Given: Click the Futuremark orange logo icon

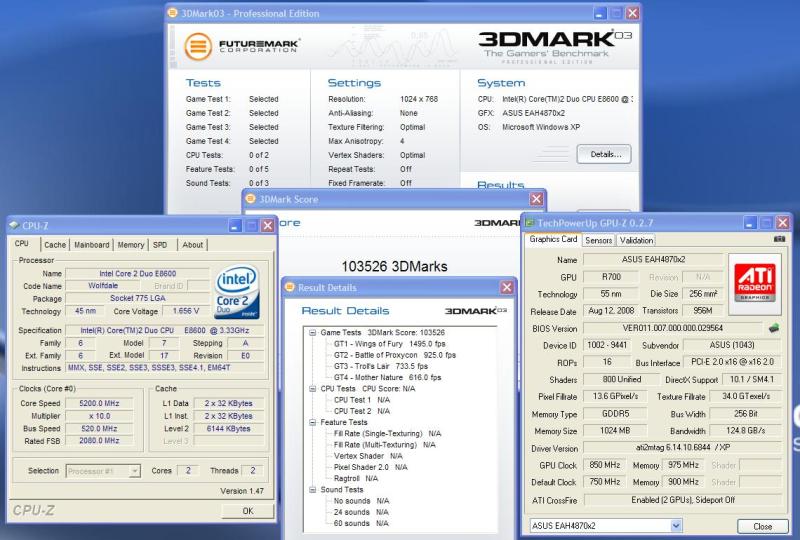Looking at the screenshot, I should pos(197,46).
